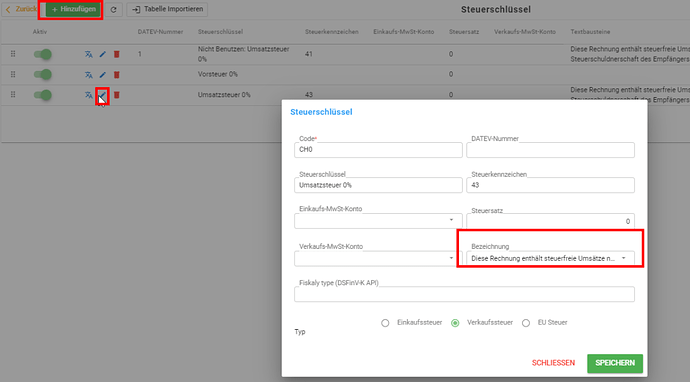
Task: Go back with the Zurück button
Action: [x=20, y=9]
